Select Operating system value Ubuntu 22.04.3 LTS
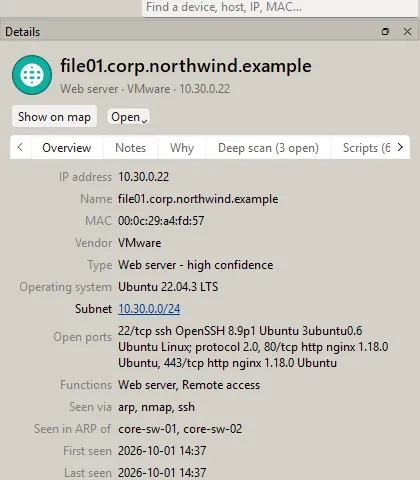The image size is (420, 480). (x=168, y=287)
